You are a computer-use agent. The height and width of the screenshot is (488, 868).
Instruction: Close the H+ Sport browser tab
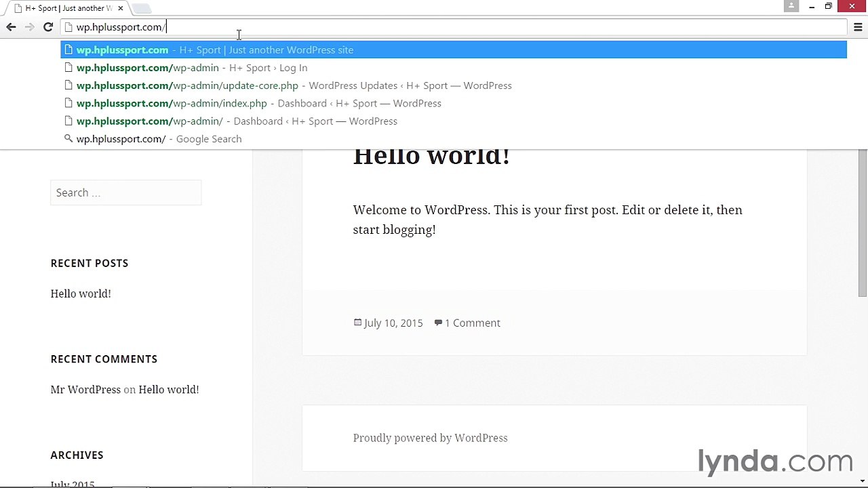(121, 8)
